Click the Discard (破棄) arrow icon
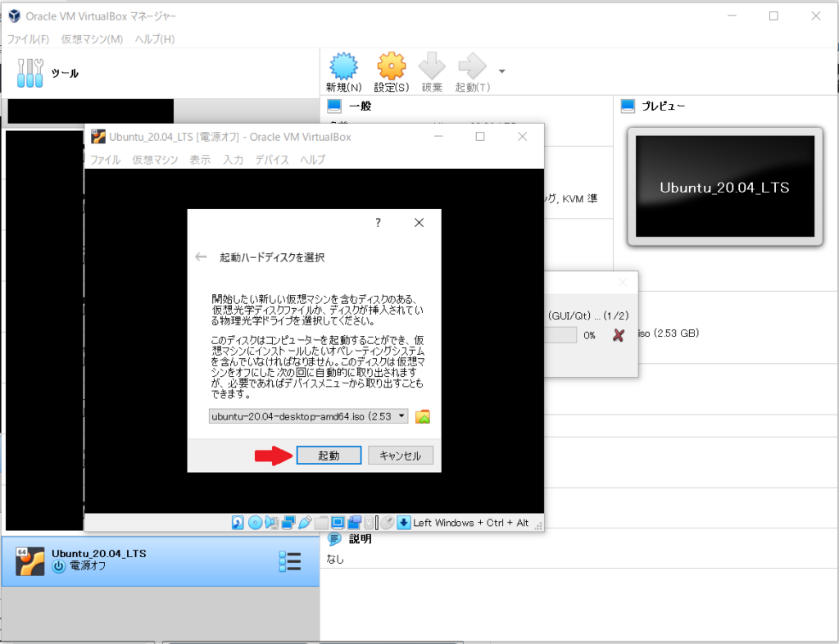Viewport: 839px width, 644px height. (432, 66)
